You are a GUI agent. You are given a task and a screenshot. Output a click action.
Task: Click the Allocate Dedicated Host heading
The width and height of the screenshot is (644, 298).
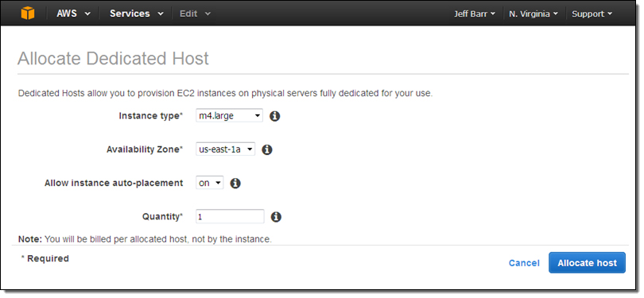(113, 59)
